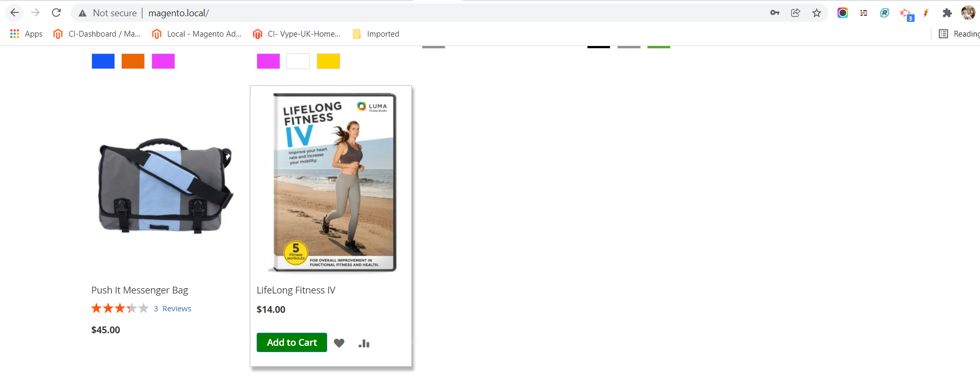This screenshot has width=980, height=384.
Task: Click Add to Cart for LifeLong Fitness IV
Action: [x=292, y=342]
